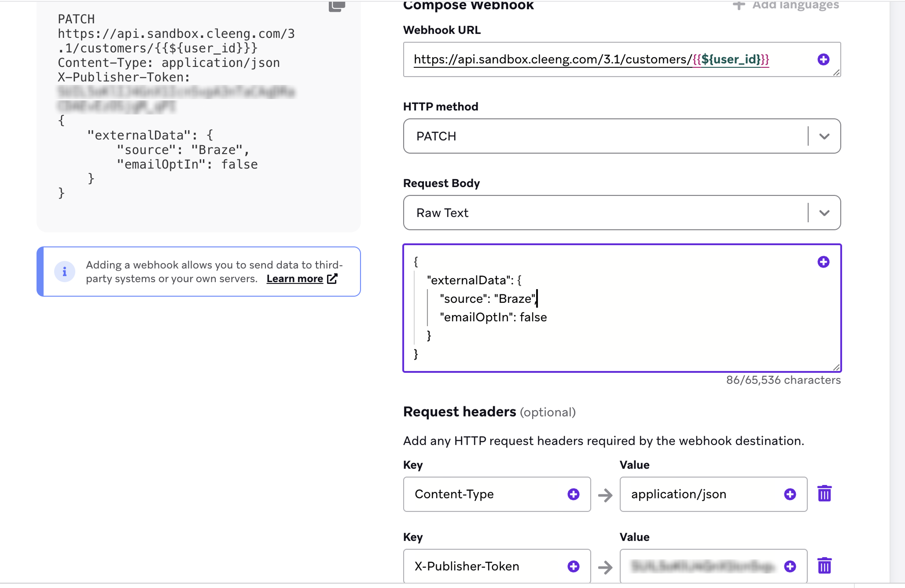Click the blue info icon

pos(65,272)
